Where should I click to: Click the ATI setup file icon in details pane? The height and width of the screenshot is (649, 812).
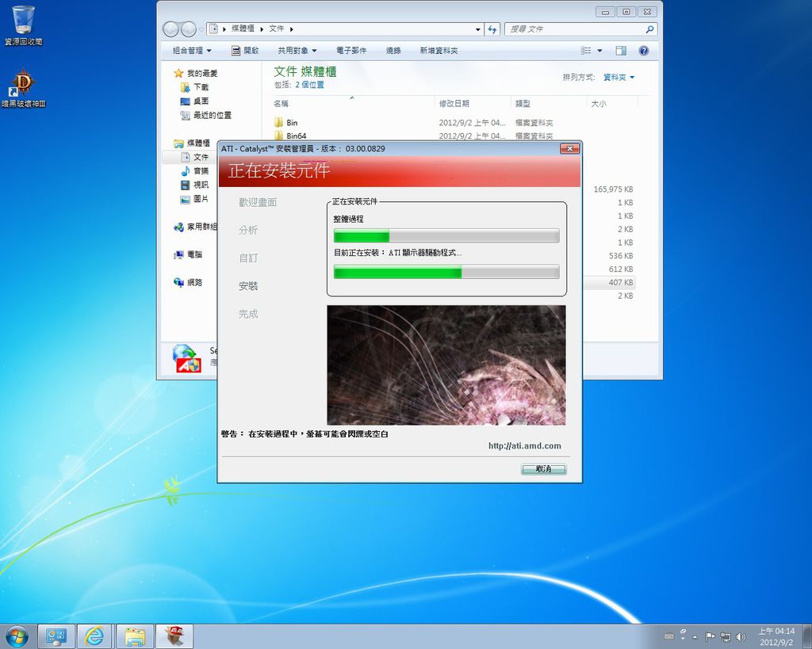tap(187, 359)
